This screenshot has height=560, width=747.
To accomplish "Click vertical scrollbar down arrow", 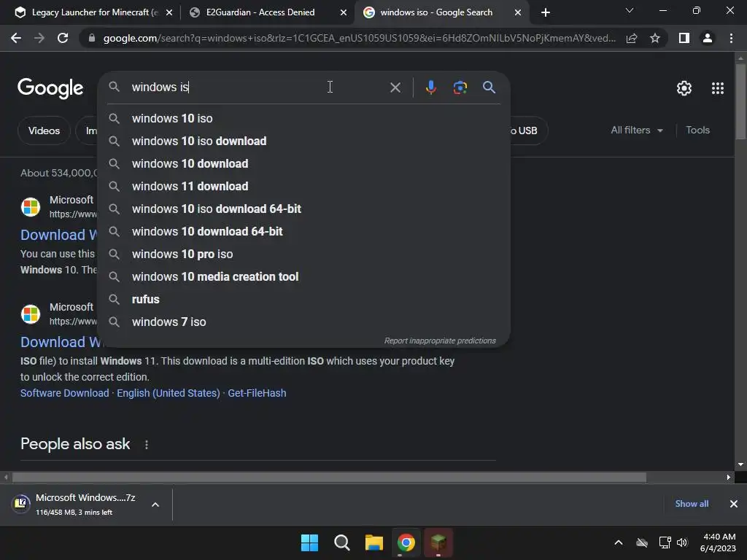I will 740,464.
